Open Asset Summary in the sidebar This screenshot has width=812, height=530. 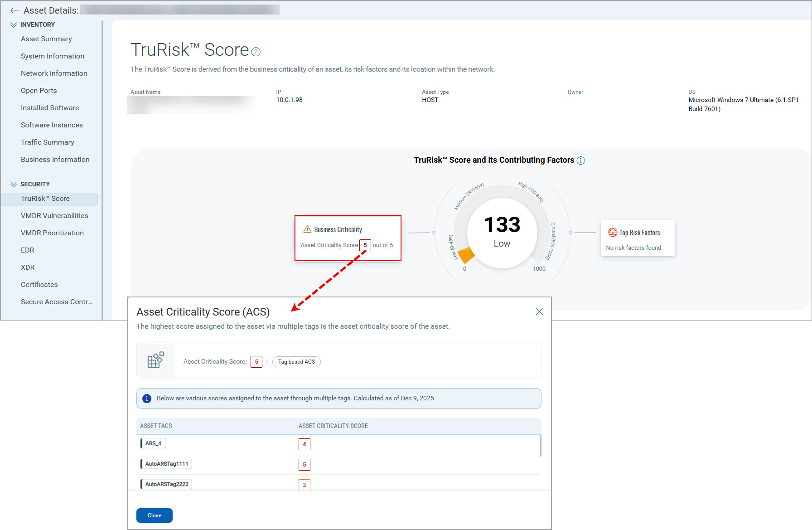point(46,39)
